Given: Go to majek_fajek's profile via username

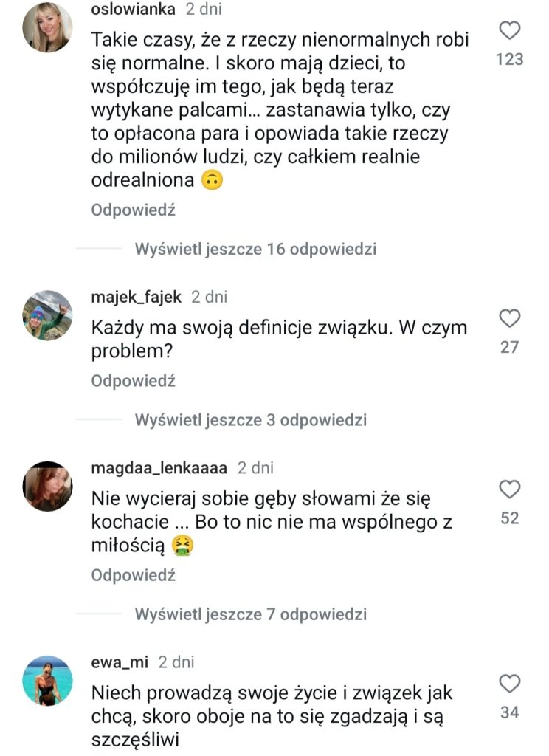Looking at the screenshot, I should 137,297.
